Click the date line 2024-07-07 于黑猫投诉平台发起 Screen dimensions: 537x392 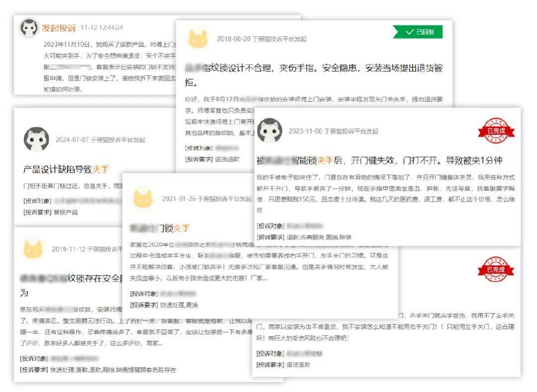(x=100, y=140)
